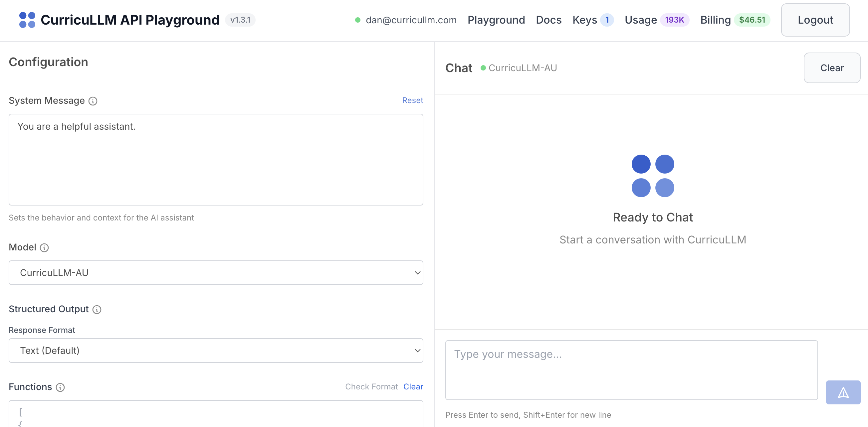
Task: Clear the chat conversation
Action: coord(832,68)
